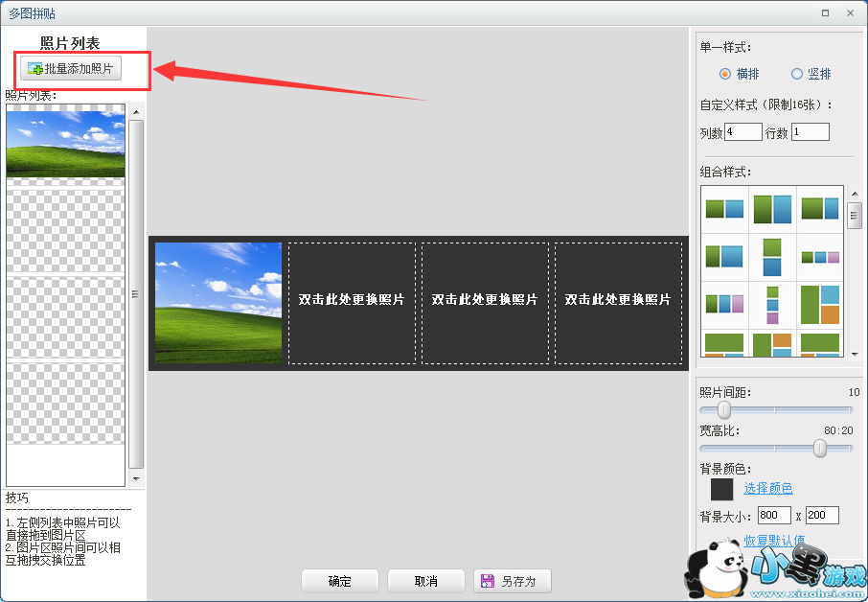The height and width of the screenshot is (602, 868).
Task: Click the 技巧 tips heading
Action: [x=17, y=498]
